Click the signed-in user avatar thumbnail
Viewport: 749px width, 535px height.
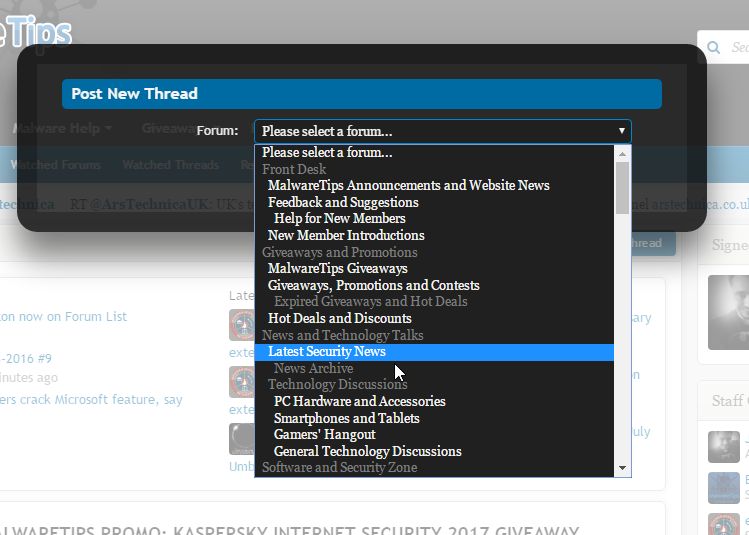coord(728,312)
